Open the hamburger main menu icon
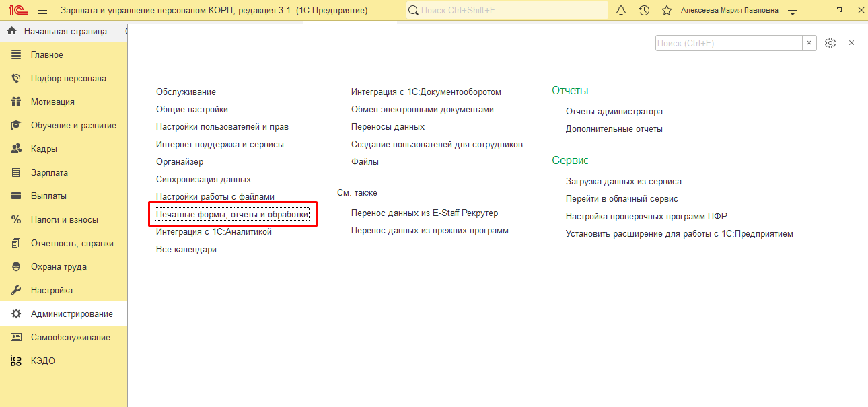Viewport: 868px width, 407px height. 42,11
